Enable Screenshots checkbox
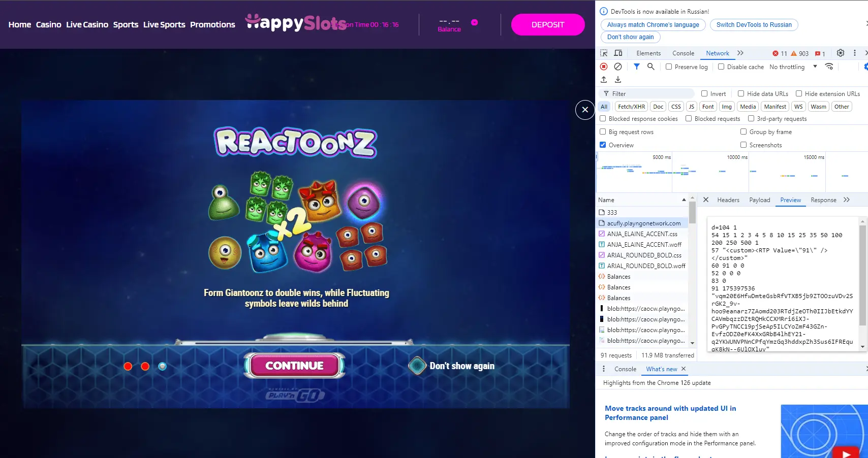Screen dimensions: 868x458 coord(743,145)
